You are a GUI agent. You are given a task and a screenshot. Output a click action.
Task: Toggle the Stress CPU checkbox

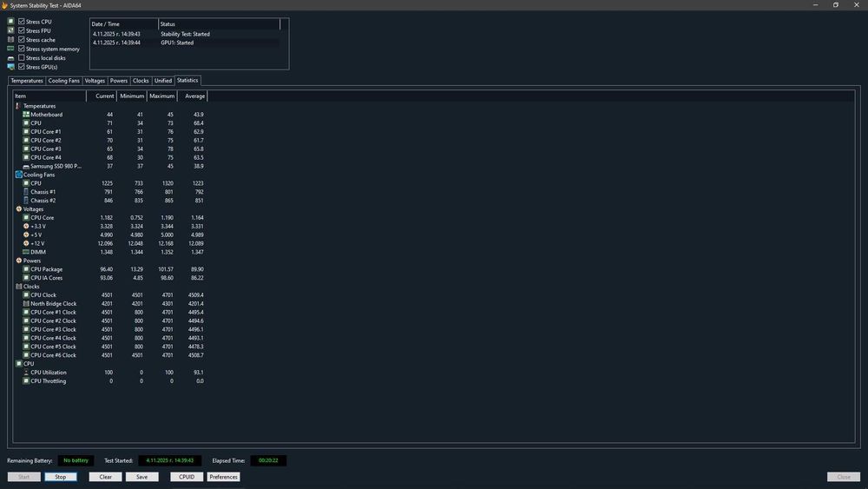click(x=22, y=22)
